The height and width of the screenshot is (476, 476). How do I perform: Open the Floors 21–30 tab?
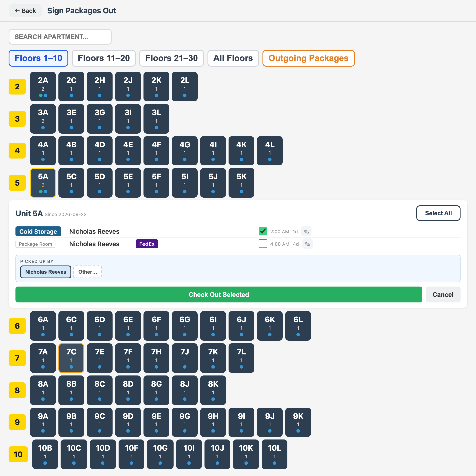[x=171, y=58]
